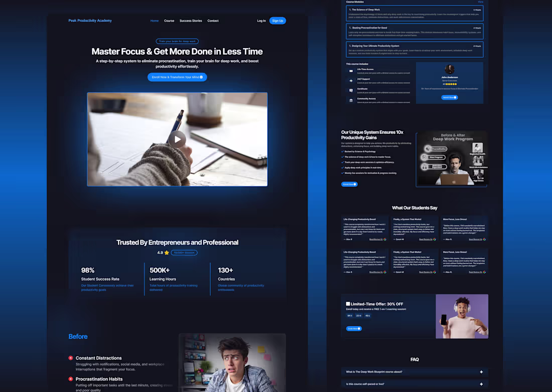Click checkmark beside Weekly live sessions
552x392 pixels.
point(343,173)
